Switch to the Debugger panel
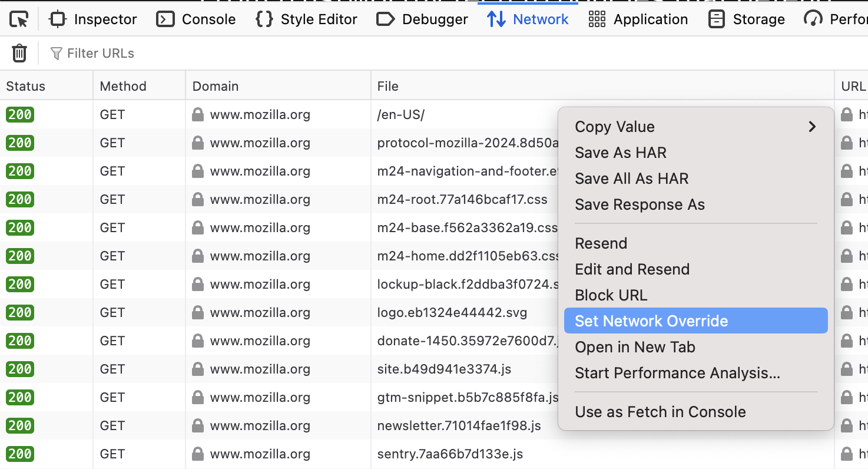868x469 pixels. pyautogui.click(x=422, y=19)
